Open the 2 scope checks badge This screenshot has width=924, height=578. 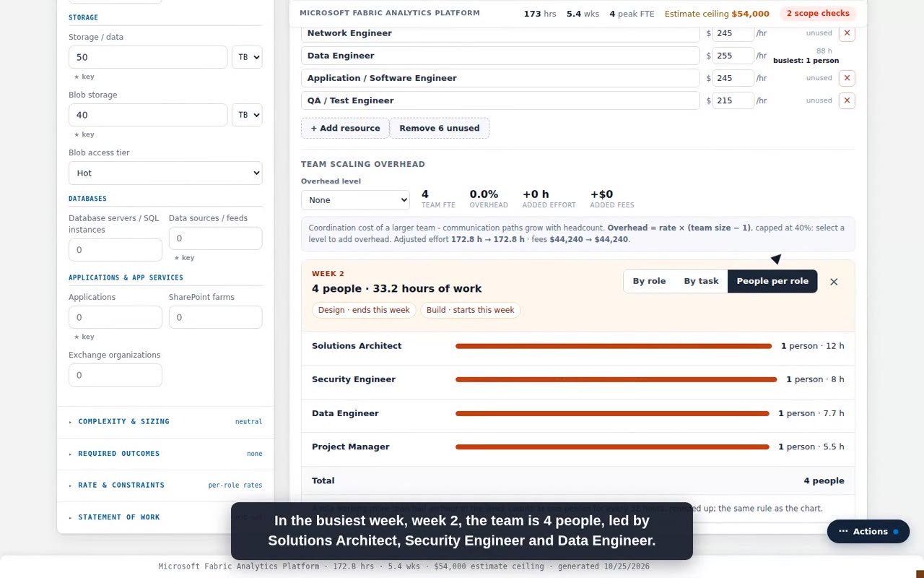[x=818, y=14]
